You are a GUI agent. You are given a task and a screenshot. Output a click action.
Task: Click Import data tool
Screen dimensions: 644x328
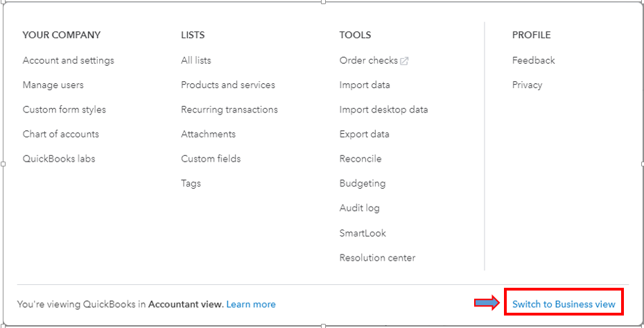click(x=365, y=85)
